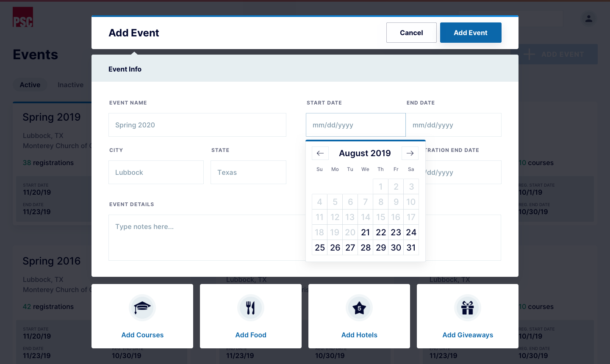Click the Event Name input field
The height and width of the screenshot is (364, 610).
pyautogui.click(x=197, y=125)
